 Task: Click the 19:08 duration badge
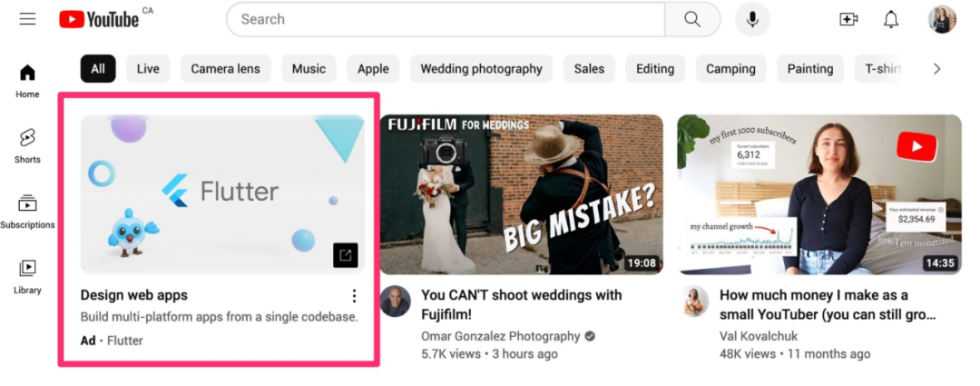[642, 263]
